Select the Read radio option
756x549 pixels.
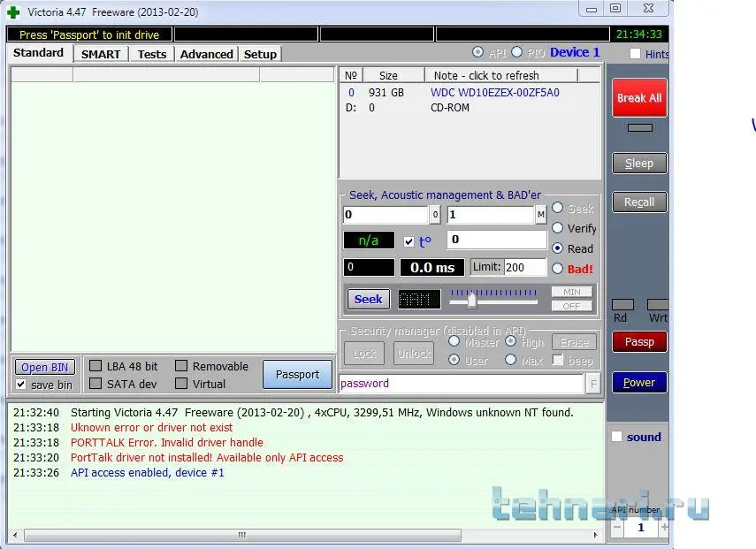pos(557,248)
